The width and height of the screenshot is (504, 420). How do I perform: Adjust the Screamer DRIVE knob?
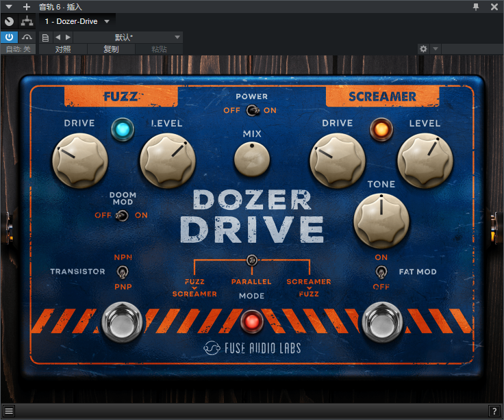(337, 160)
